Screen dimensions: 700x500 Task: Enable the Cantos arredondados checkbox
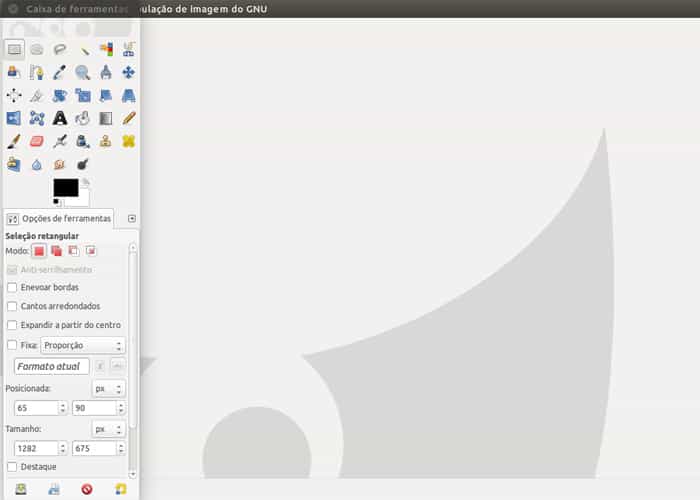tap(12, 306)
